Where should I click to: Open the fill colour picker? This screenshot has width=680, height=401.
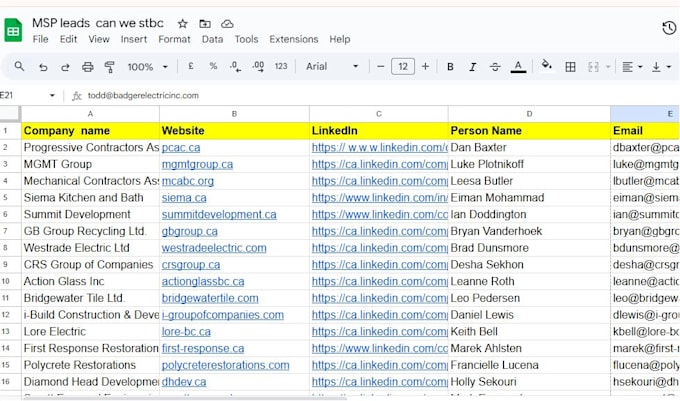click(547, 65)
